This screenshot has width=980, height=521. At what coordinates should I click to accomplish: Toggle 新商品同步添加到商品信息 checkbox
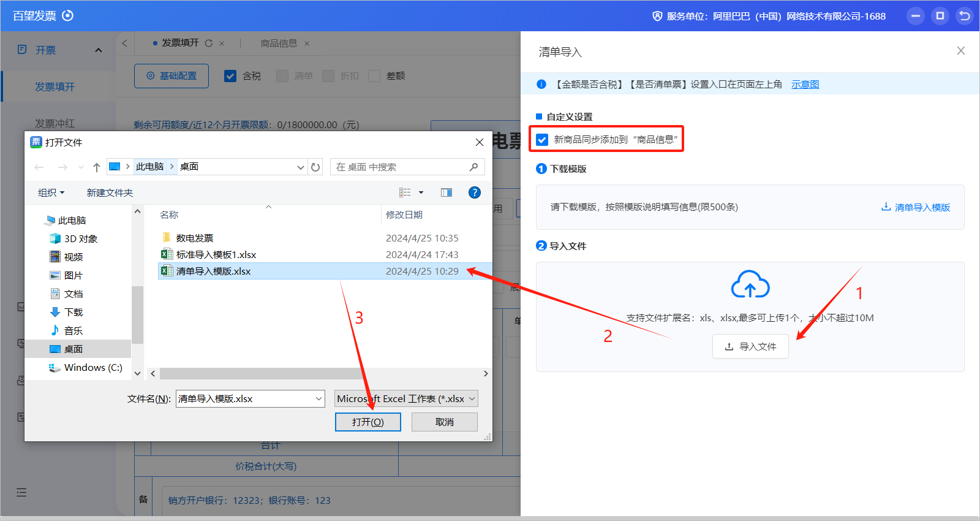[542, 140]
